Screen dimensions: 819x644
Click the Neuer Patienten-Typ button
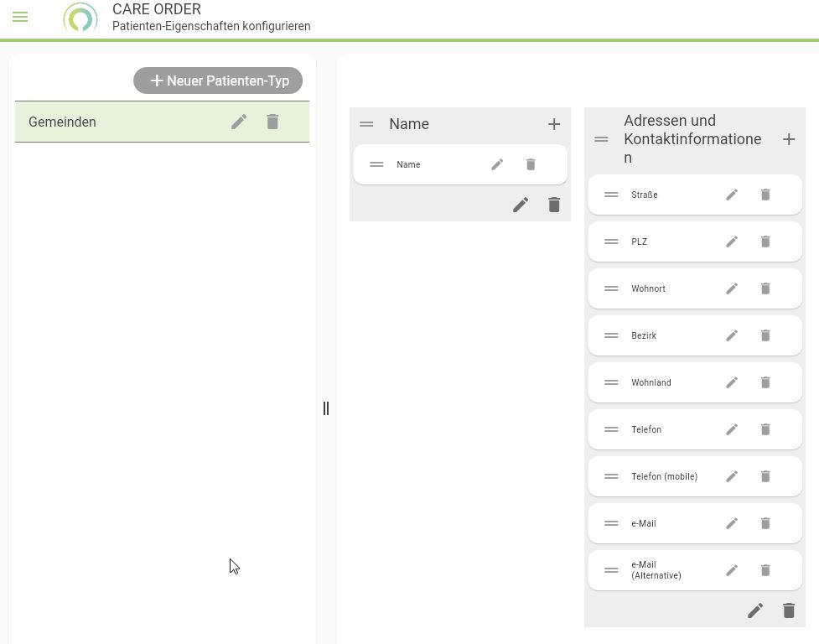[x=218, y=80]
